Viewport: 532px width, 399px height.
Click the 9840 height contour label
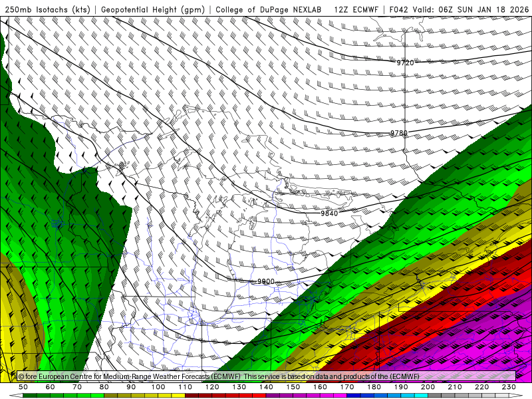[329, 213]
